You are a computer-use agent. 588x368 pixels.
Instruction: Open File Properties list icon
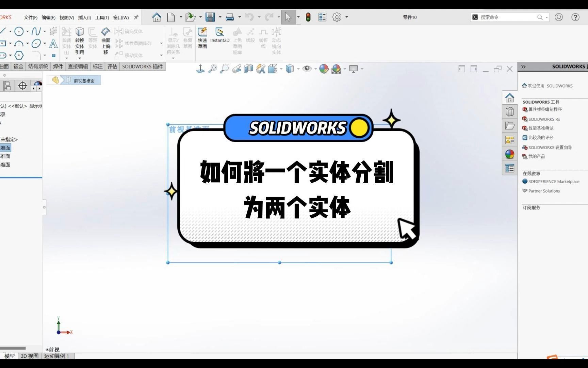[x=322, y=17]
